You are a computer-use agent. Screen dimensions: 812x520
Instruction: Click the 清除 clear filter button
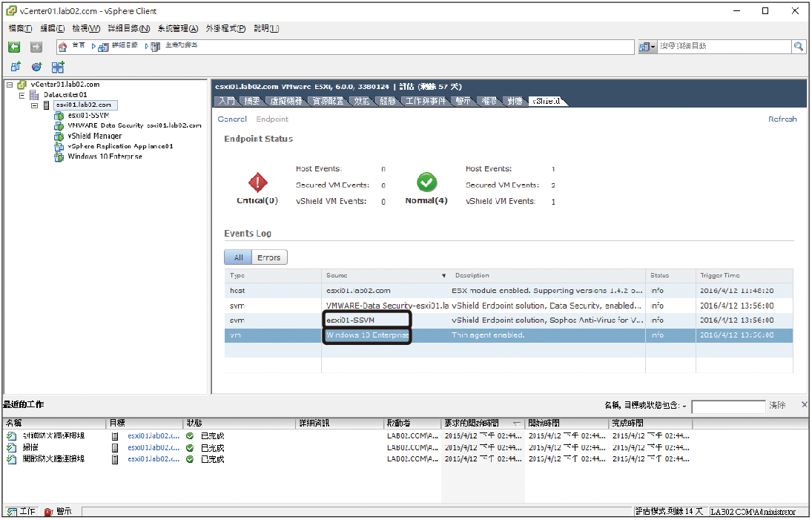pos(777,406)
